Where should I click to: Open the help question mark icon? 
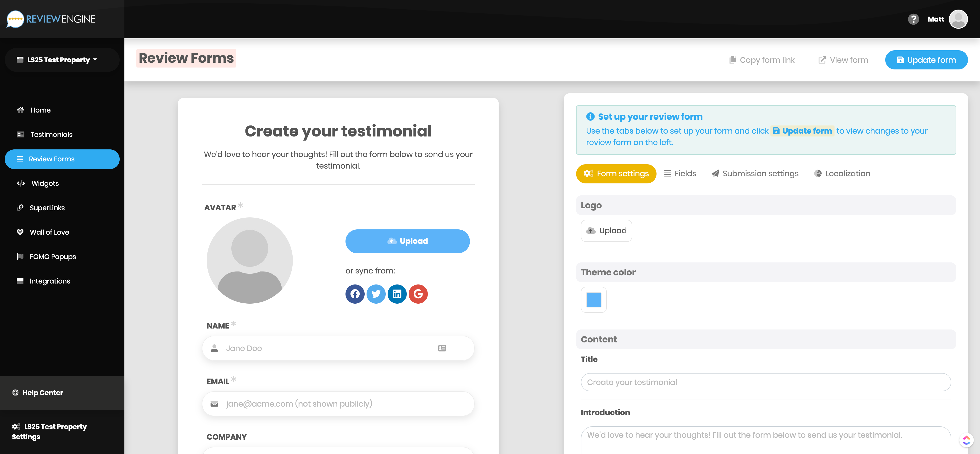coord(913,19)
